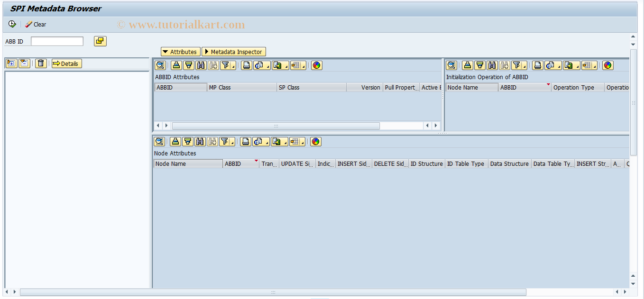644x299 pixels.
Task: Click the yellow selection button beside ABB ID
Action: 100,41
